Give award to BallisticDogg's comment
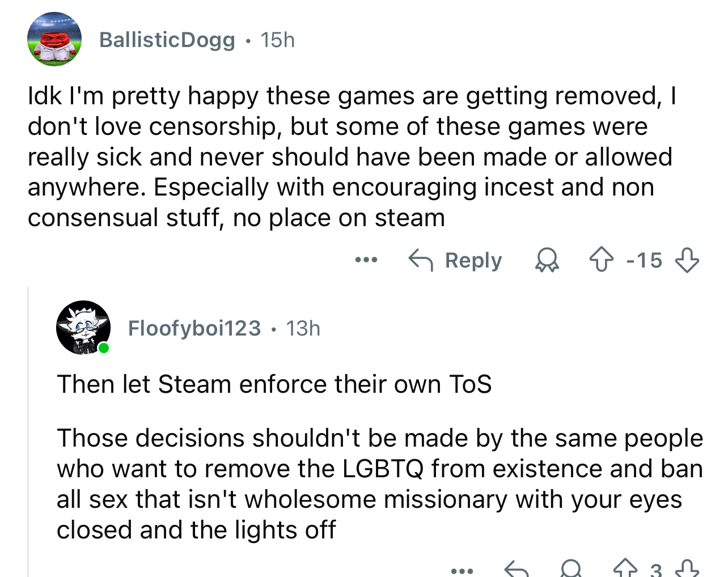 pyautogui.click(x=547, y=260)
